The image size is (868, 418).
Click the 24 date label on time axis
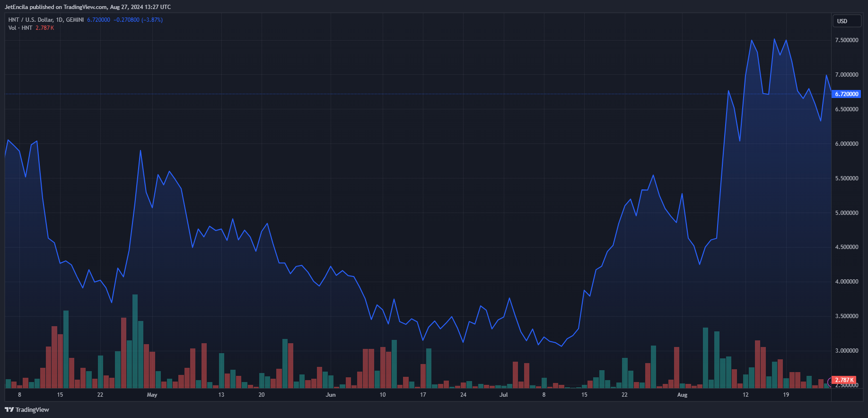click(463, 395)
